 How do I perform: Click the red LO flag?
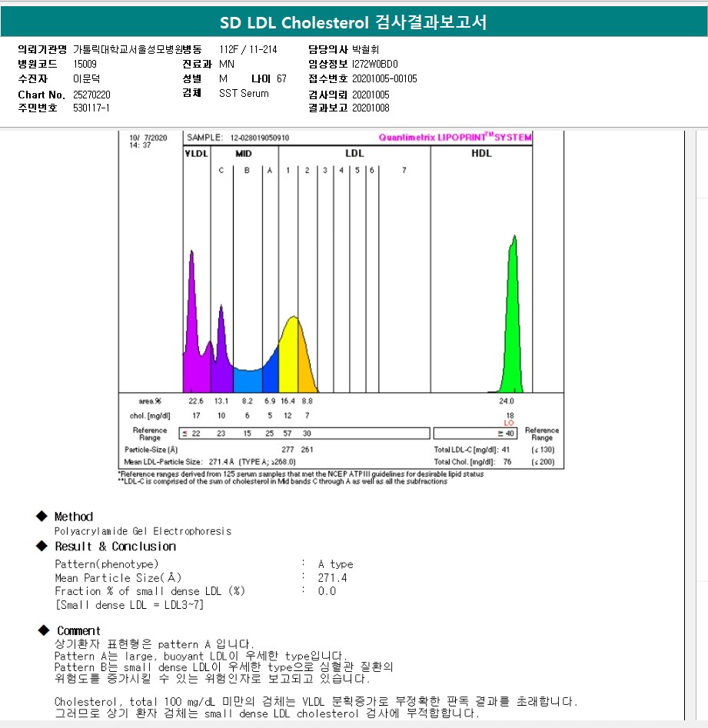coord(509,423)
